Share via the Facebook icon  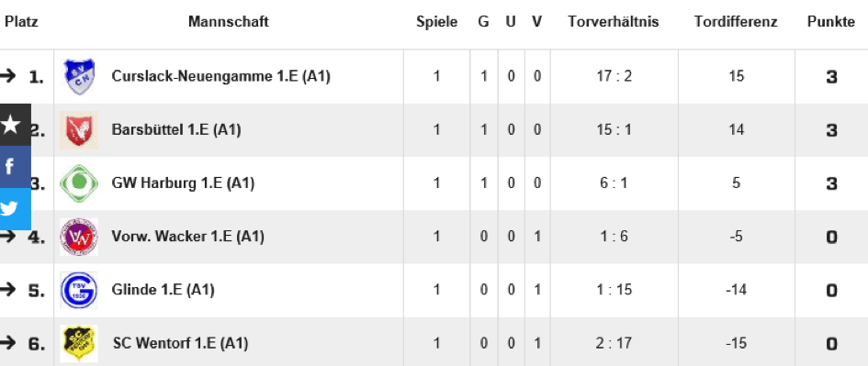point(11,167)
